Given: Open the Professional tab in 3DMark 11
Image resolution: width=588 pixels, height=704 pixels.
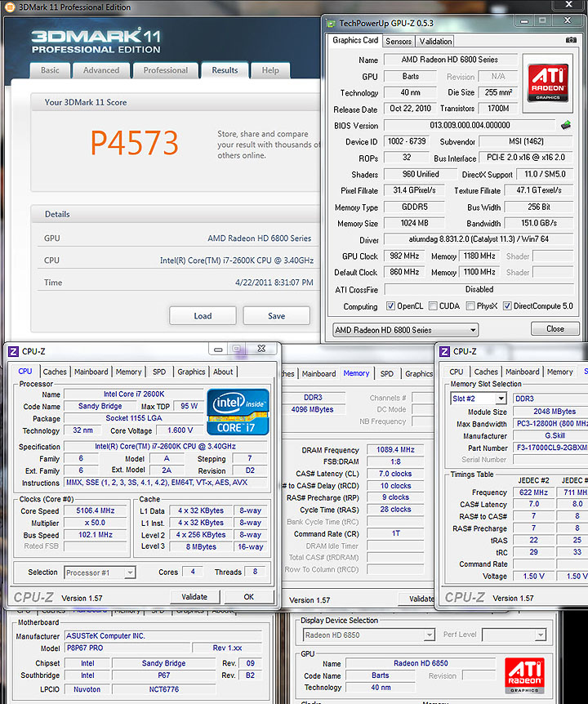Looking at the screenshot, I should [165, 70].
